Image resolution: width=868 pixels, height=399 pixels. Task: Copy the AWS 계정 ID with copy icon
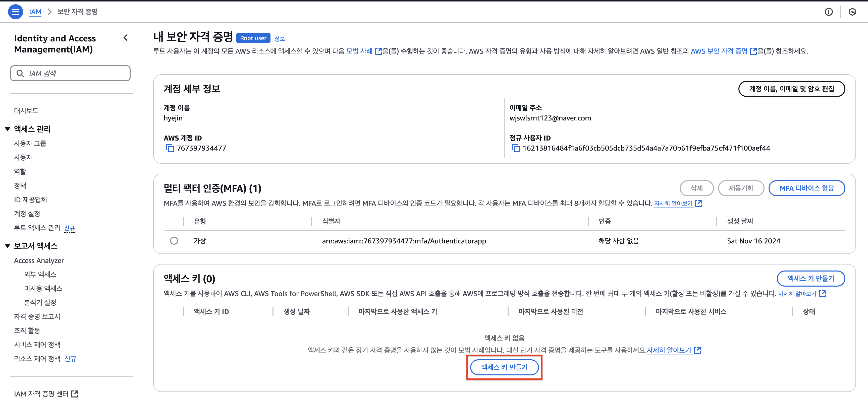170,148
